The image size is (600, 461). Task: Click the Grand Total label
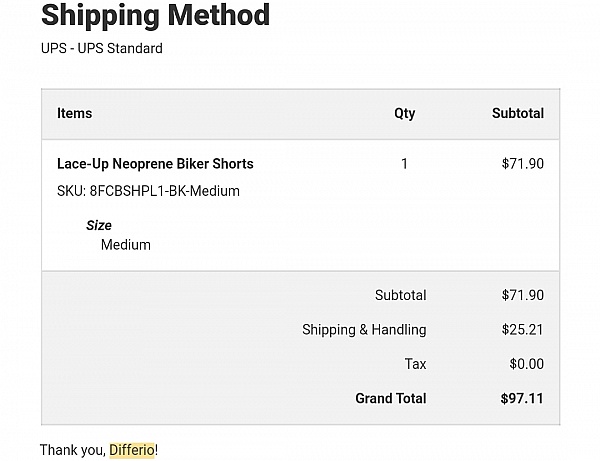click(391, 398)
